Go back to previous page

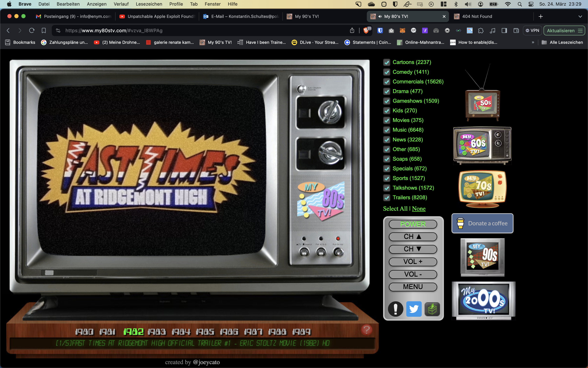pos(8,30)
